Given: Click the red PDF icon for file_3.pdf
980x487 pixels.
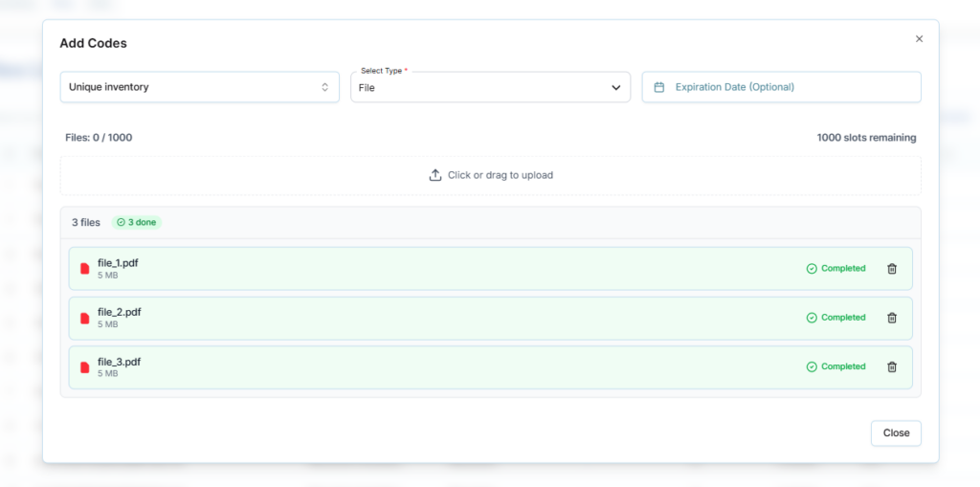Looking at the screenshot, I should [84, 367].
